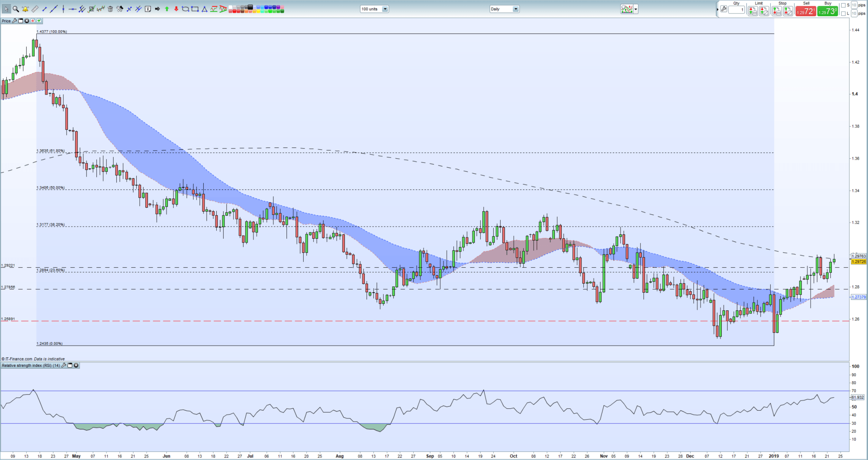Open the alert bell tool

click(x=25, y=9)
